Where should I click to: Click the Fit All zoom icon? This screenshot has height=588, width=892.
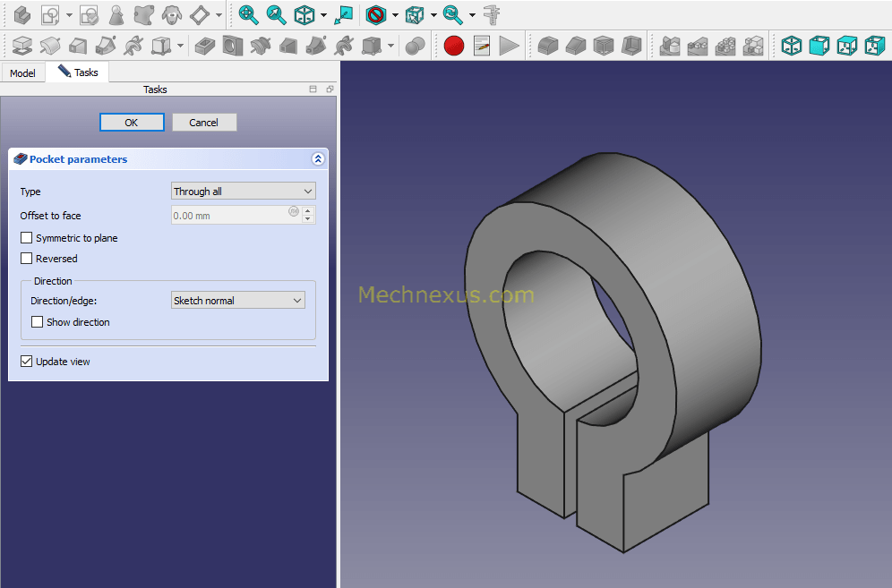click(248, 14)
